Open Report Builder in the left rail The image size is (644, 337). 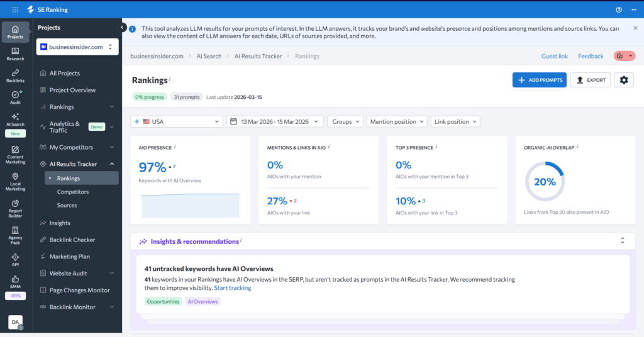pos(15,209)
